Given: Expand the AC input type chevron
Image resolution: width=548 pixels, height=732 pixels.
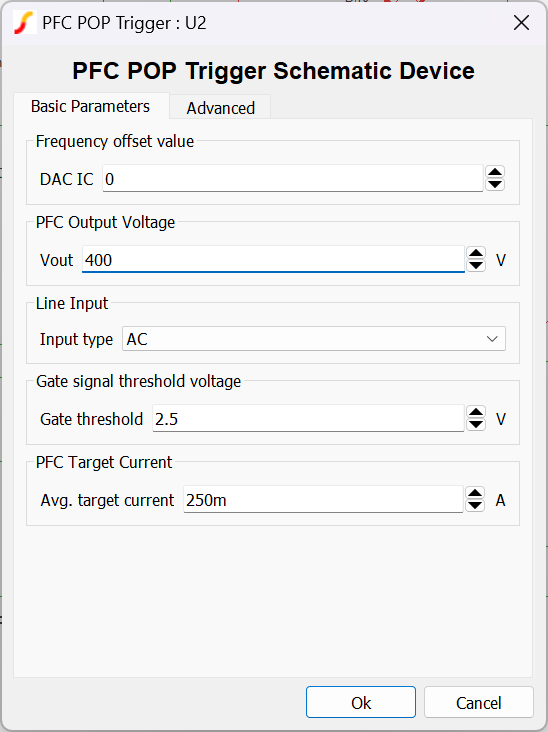Looking at the screenshot, I should (x=492, y=339).
